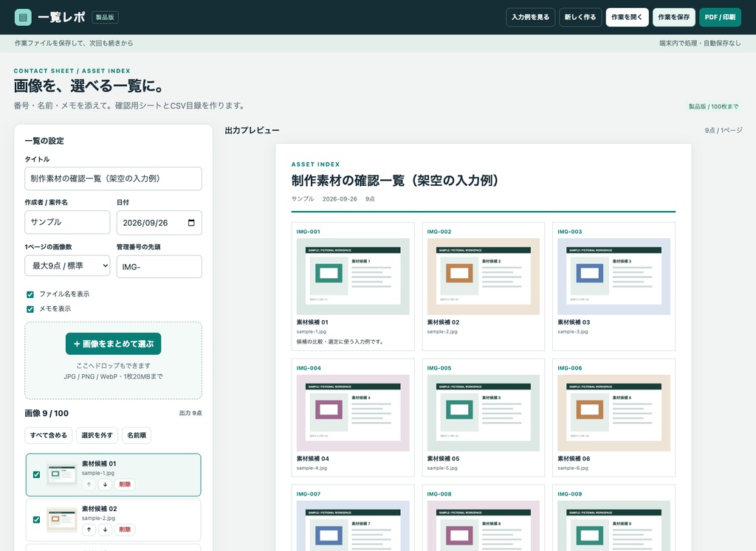Image resolution: width=756 pixels, height=551 pixels.
Task: Click 出力 9点 label
Action: (x=190, y=413)
